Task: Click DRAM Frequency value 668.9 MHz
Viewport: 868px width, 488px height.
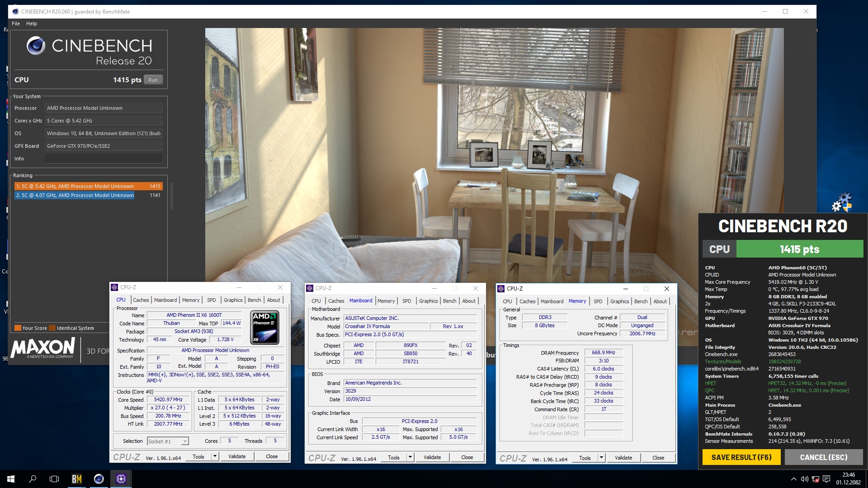Action: [604, 353]
